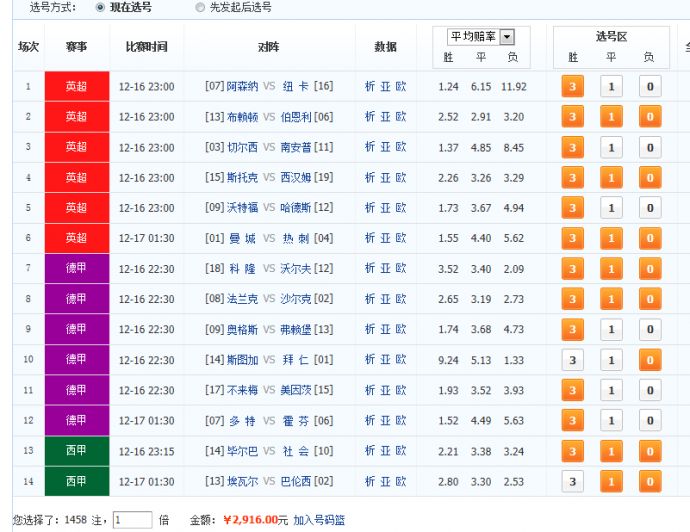Click draw odds 3.30 in match 14

481,482
